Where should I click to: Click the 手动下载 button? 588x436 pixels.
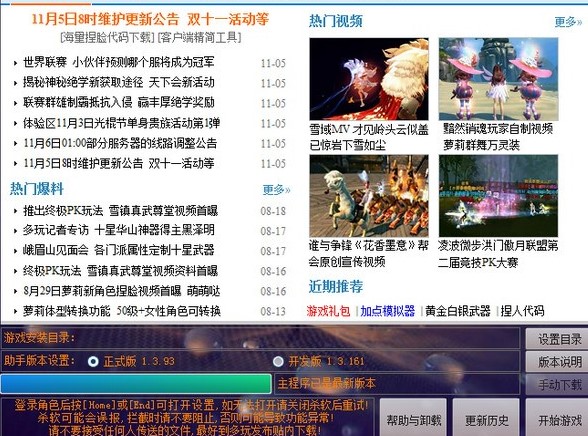coord(558,384)
